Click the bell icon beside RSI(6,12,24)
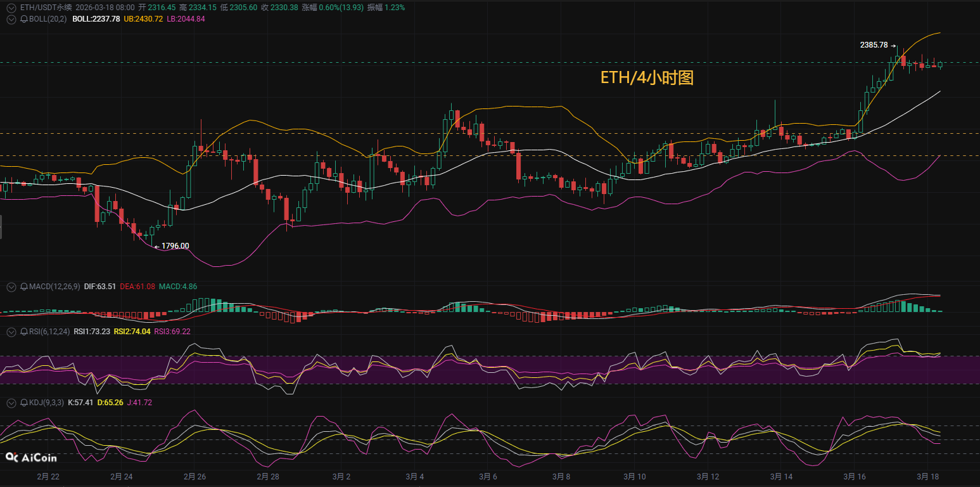The height and width of the screenshot is (487, 980). pos(24,332)
